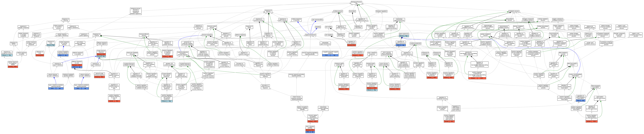
Task: Select 'cytosolic pattern recognition receptor signaling pathway' node
Action: pyautogui.click(x=313, y=119)
